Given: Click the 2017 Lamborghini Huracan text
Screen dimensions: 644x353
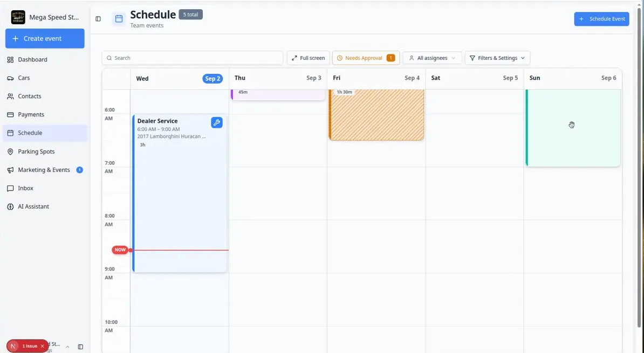Looking at the screenshot, I should [x=172, y=136].
